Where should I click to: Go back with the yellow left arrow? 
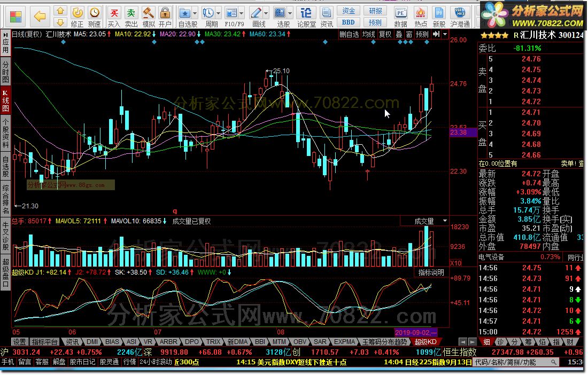40,16
